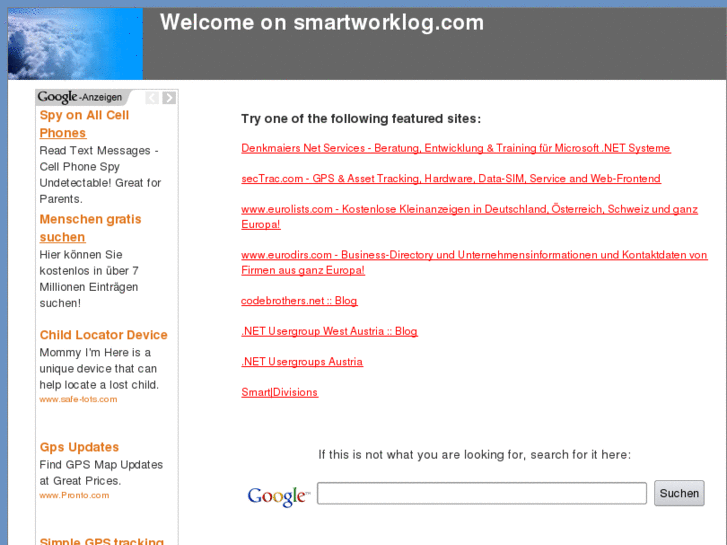Open .NET Usergroup West Austria Blog link

(x=329, y=331)
